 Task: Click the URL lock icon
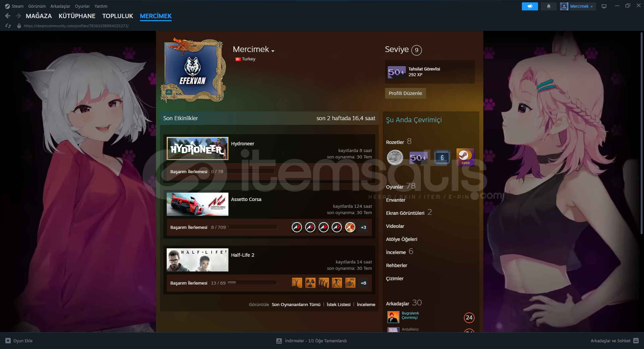coord(19,26)
